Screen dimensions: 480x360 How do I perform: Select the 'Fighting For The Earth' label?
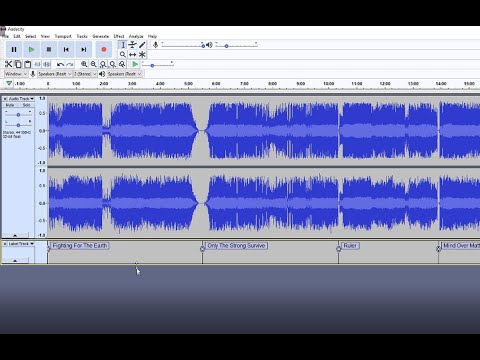click(x=80, y=246)
